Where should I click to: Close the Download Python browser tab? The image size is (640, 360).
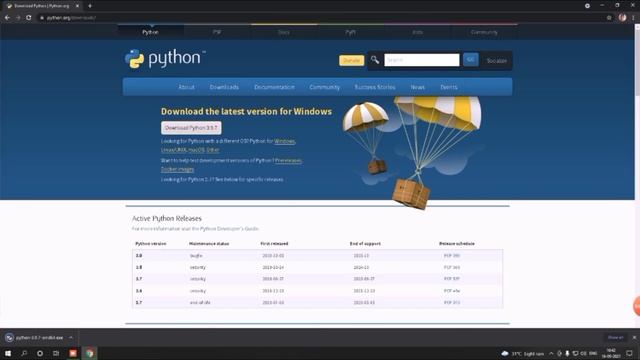pos(77,6)
